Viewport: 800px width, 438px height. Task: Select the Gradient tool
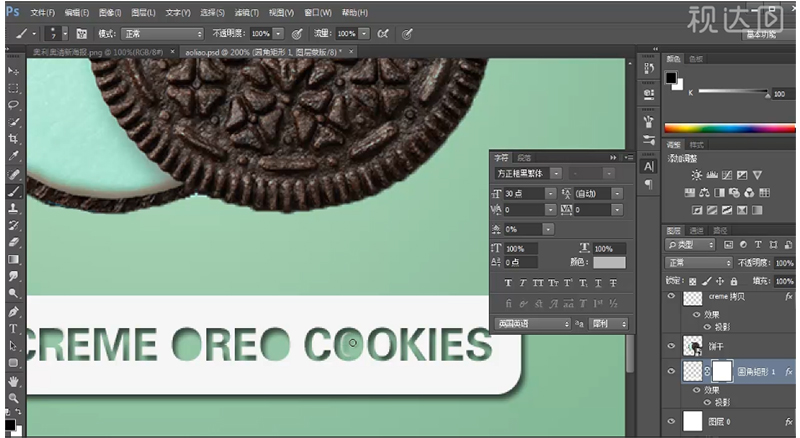(14, 259)
